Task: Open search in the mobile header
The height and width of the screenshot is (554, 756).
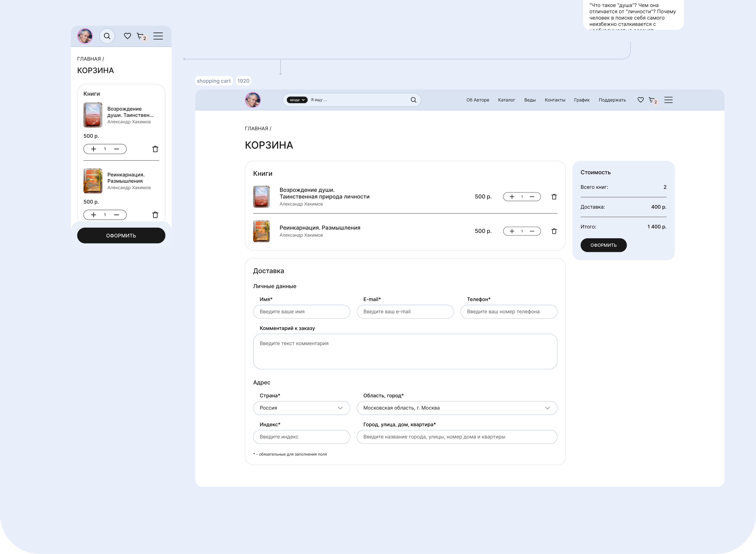Action: click(107, 36)
